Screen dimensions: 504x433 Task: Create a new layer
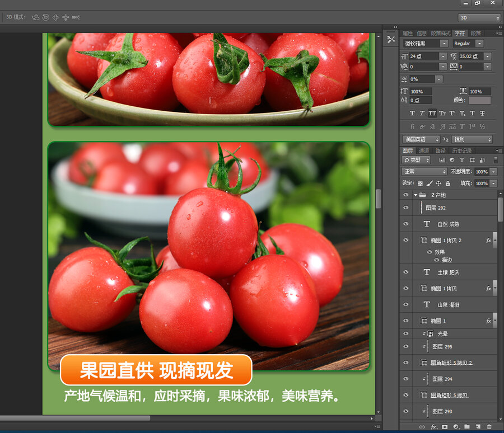click(478, 427)
